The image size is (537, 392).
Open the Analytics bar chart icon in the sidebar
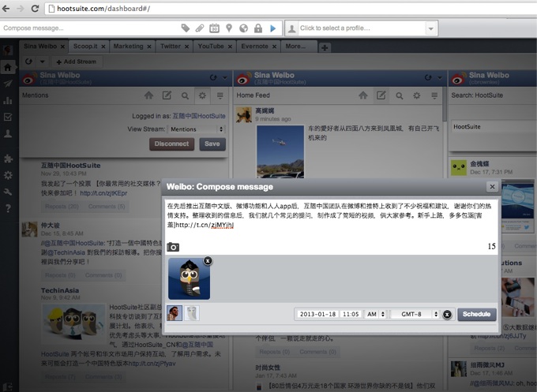(8, 100)
